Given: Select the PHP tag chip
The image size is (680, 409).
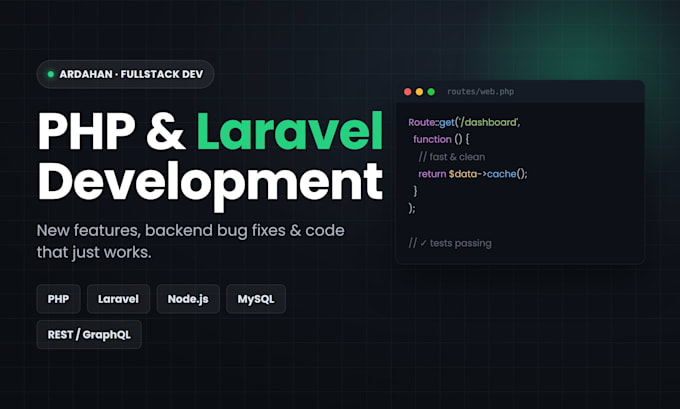Looking at the screenshot, I should (x=59, y=299).
